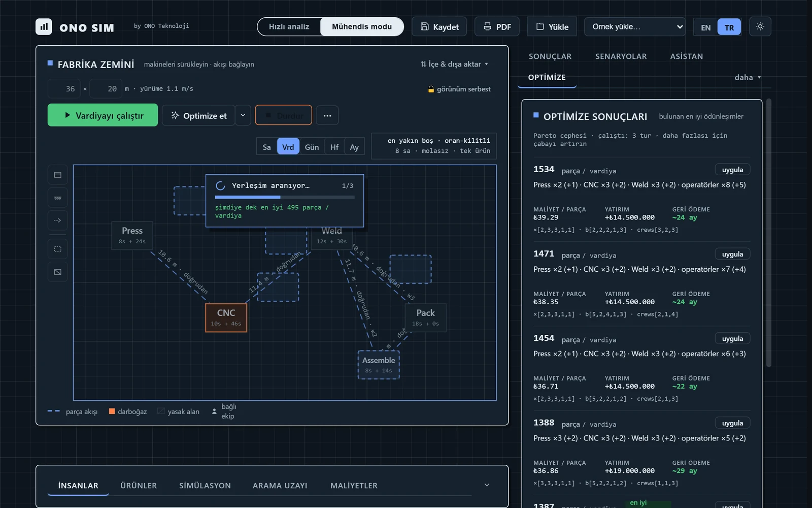Select the forbidden area tool icon
The width and height of the screenshot is (812, 508).
58,272
